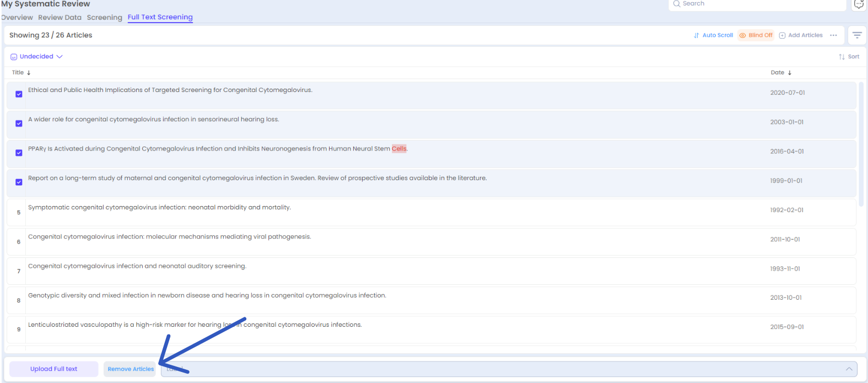
Task: Click the filter icon at top right
Action: pyautogui.click(x=857, y=35)
